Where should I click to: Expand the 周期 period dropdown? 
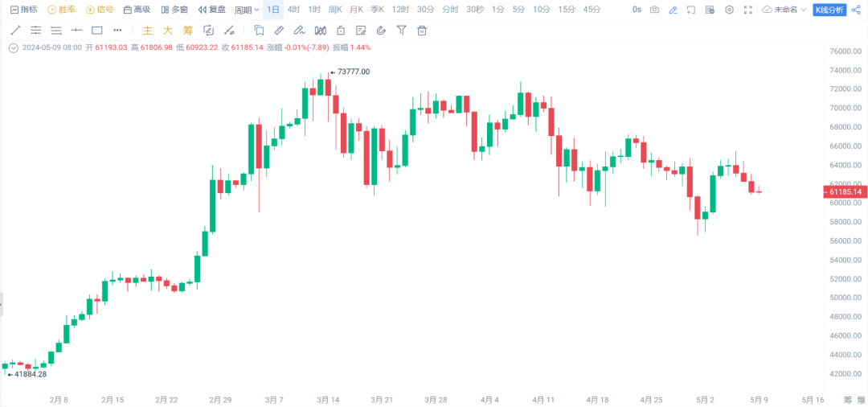(247, 10)
